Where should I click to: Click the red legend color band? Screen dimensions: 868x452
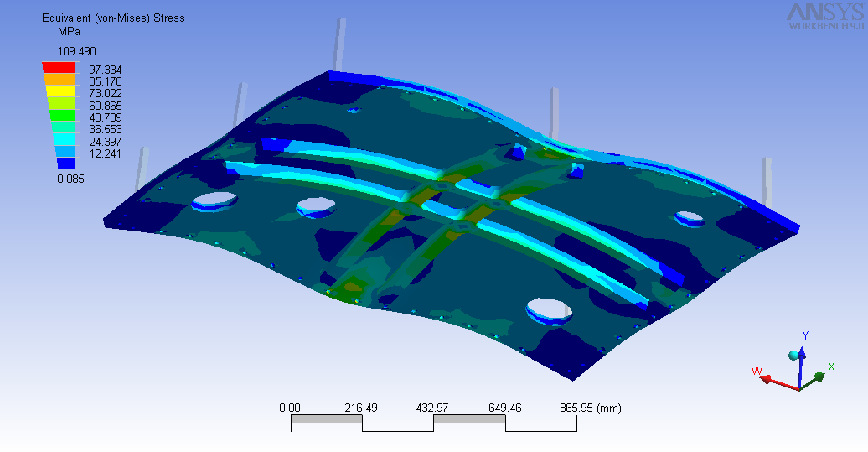click(59, 68)
